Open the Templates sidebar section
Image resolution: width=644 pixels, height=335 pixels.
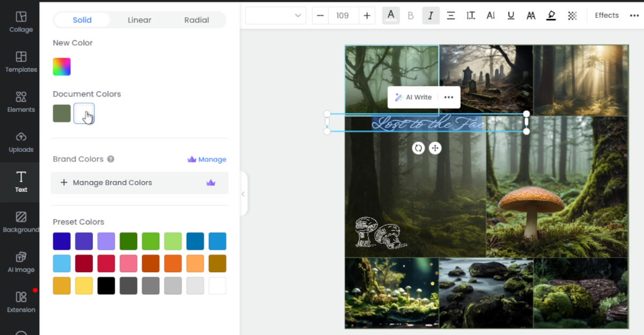21,62
